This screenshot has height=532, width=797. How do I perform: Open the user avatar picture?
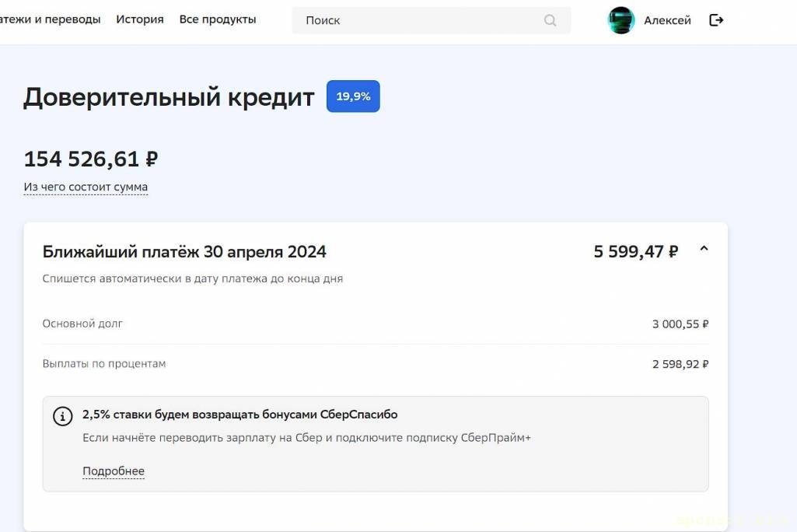(x=621, y=20)
